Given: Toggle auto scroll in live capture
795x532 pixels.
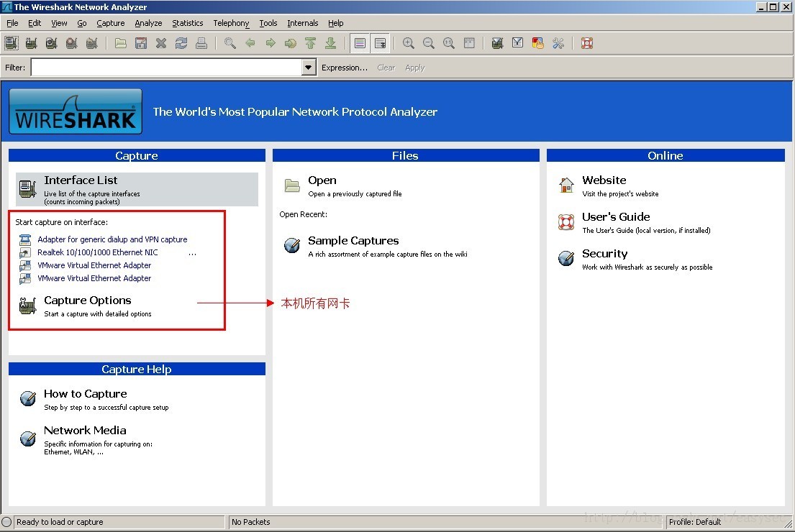Looking at the screenshot, I should [x=380, y=43].
